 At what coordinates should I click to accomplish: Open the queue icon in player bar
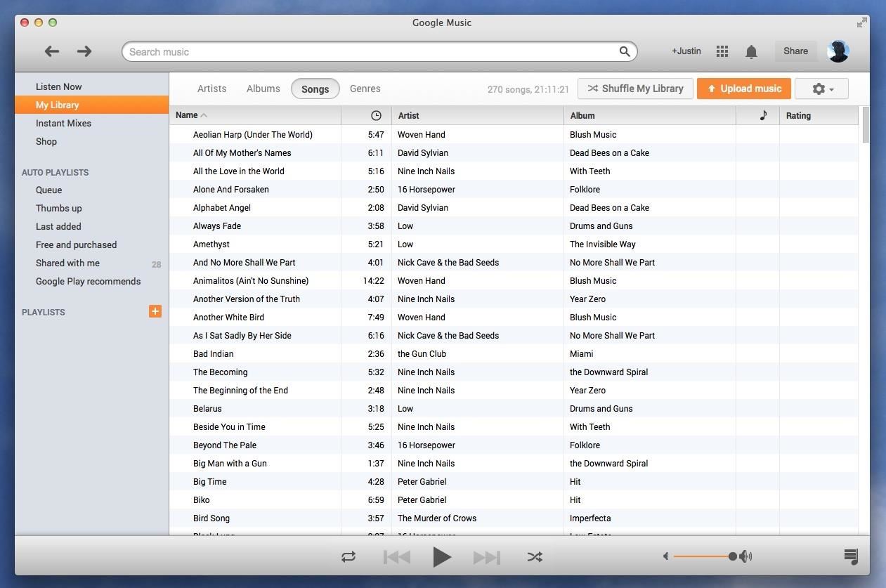(851, 556)
